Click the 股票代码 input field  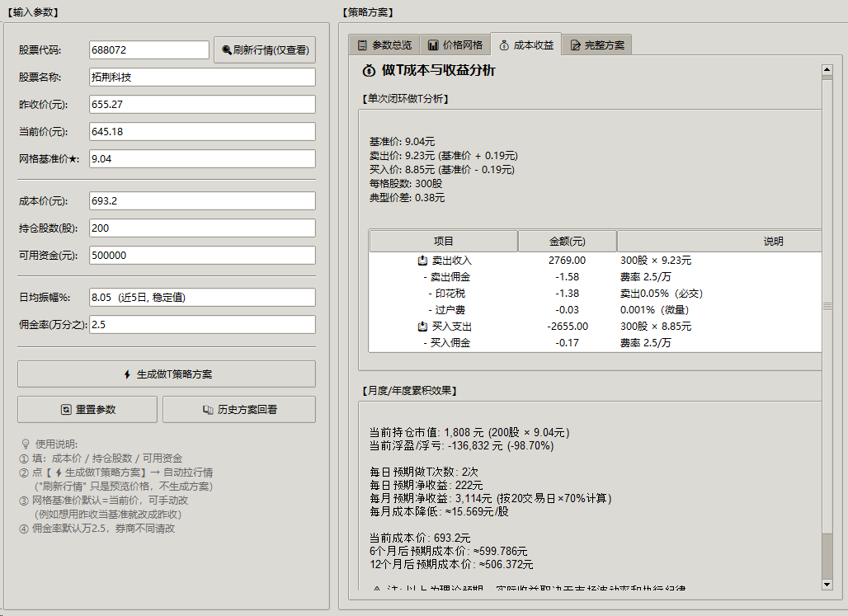(x=149, y=49)
